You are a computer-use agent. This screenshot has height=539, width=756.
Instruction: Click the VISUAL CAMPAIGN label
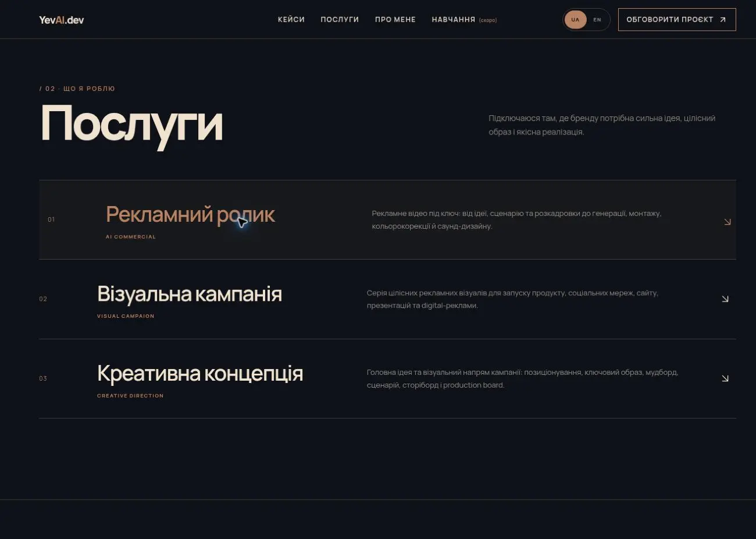click(x=126, y=316)
